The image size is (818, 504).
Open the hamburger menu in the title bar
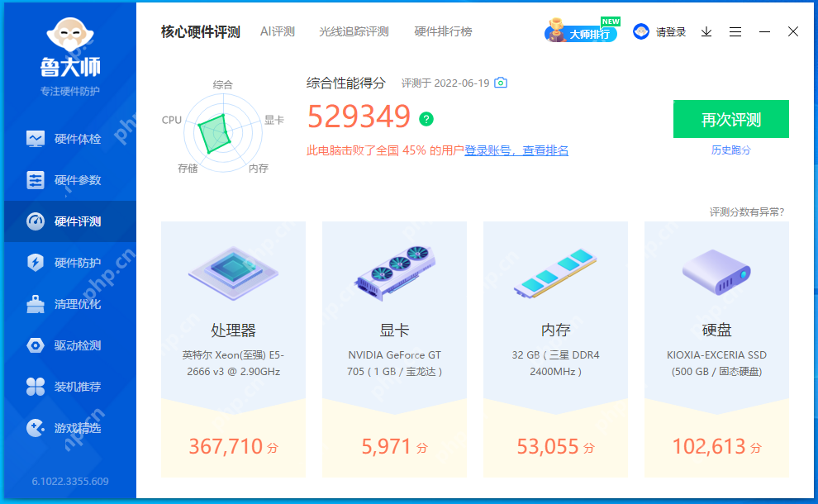[735, 31]
